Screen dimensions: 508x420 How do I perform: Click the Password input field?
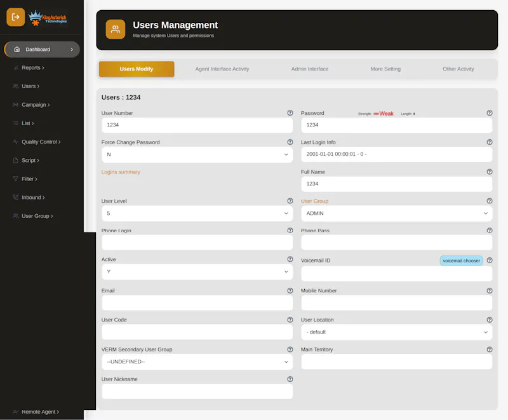click(x=396, y=125)
